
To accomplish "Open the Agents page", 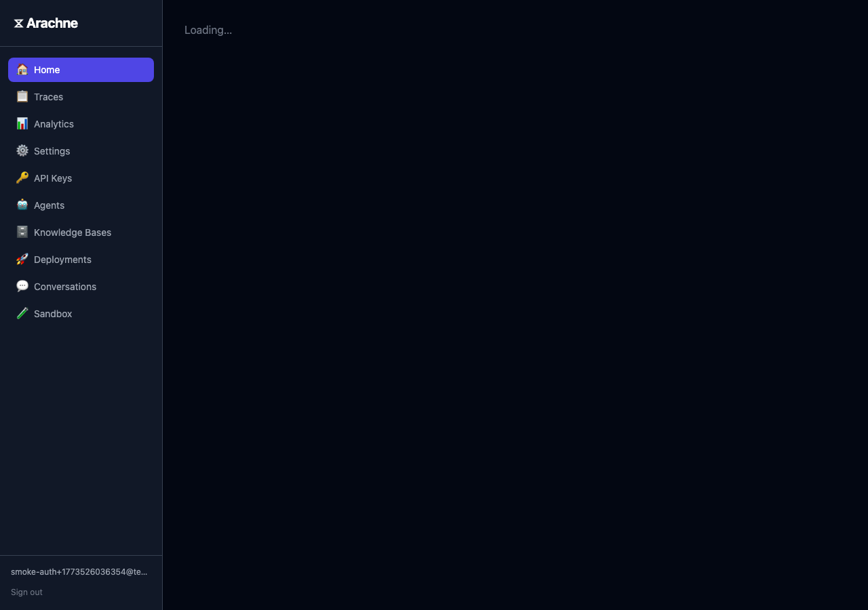I will coord(48,205).
